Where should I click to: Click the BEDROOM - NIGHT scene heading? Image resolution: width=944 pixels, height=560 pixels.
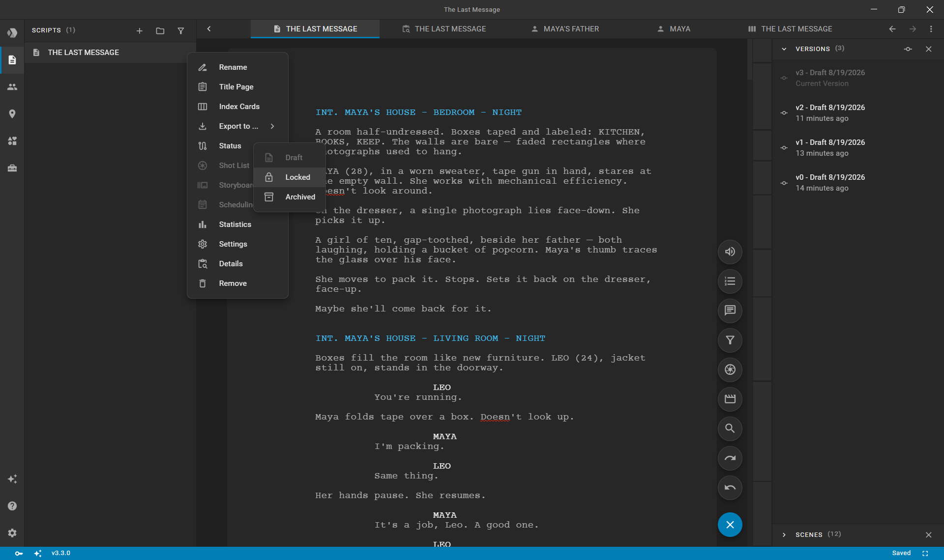[418, 112]
